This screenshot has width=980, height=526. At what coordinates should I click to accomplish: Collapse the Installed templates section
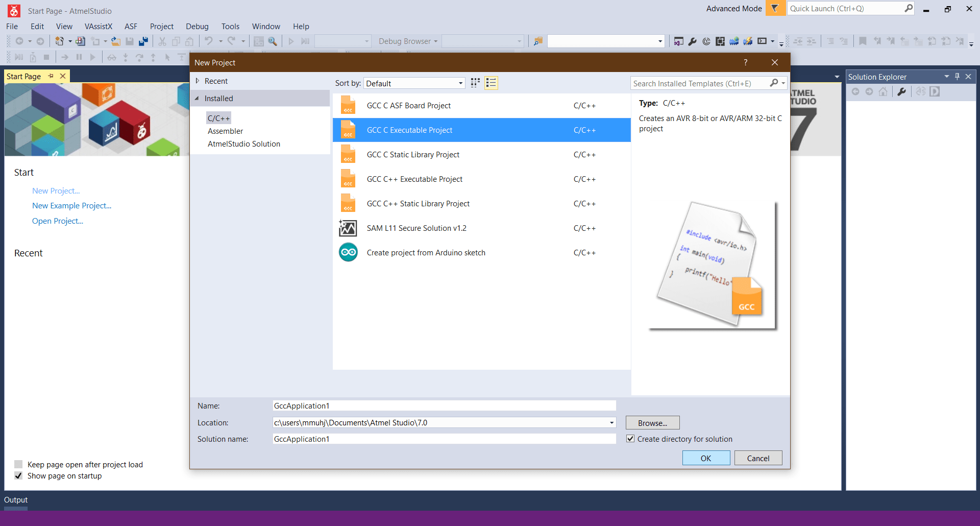198,98
